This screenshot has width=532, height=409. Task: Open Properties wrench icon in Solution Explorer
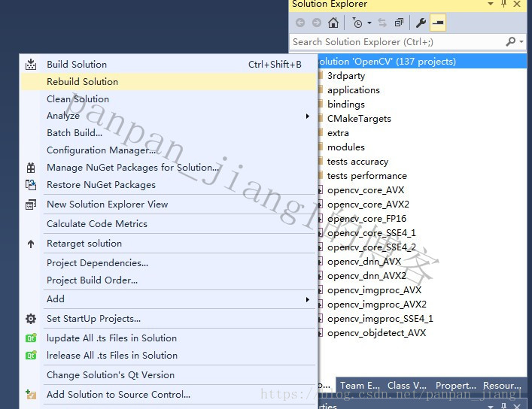421,23
